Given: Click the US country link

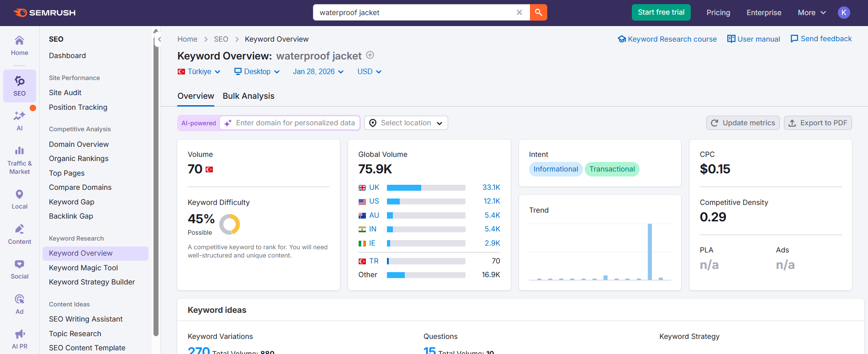Looking at the screenshot, I should pyautogui.click(x=374, y=201).
